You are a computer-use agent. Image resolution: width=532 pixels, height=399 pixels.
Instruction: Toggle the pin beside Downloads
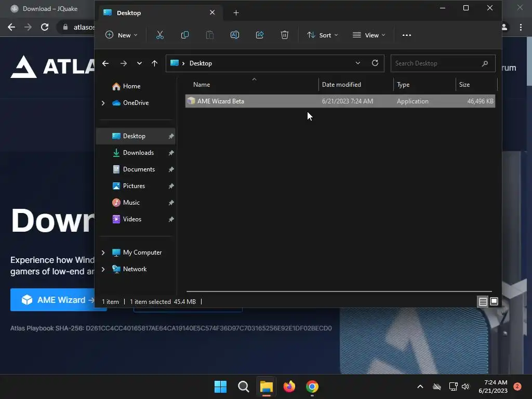171,153
